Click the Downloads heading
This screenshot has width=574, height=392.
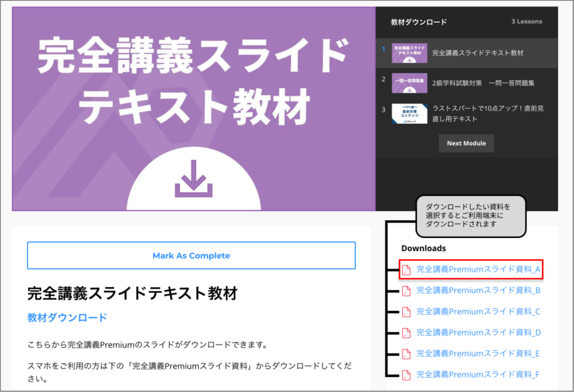click(x=423, y=248)
